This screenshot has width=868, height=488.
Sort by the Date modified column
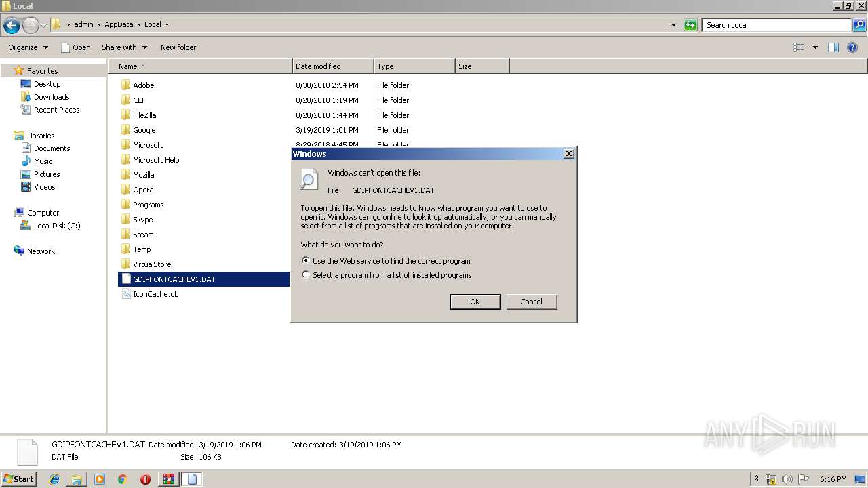pyautogui.click(x=333, y=66)
